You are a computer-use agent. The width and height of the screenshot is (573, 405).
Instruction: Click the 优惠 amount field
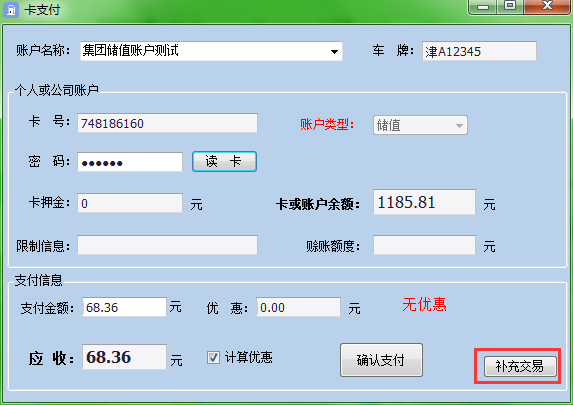(x=298, y=307)
